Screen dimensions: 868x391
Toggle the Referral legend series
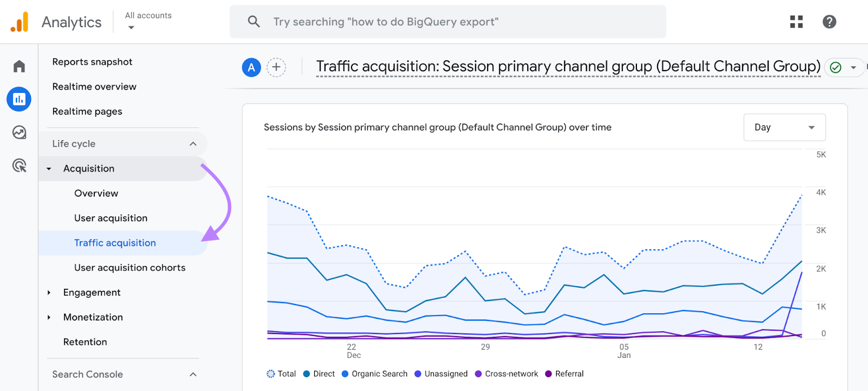[x=564, y=374]
